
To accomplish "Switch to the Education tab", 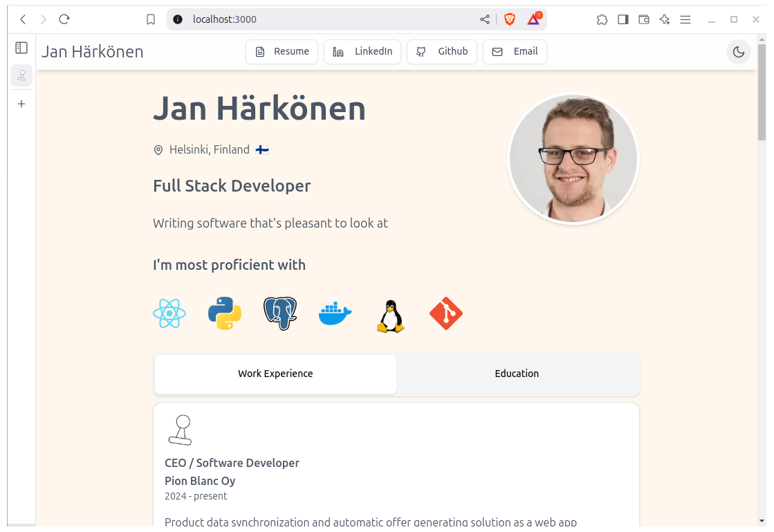I will pos(517,374).
